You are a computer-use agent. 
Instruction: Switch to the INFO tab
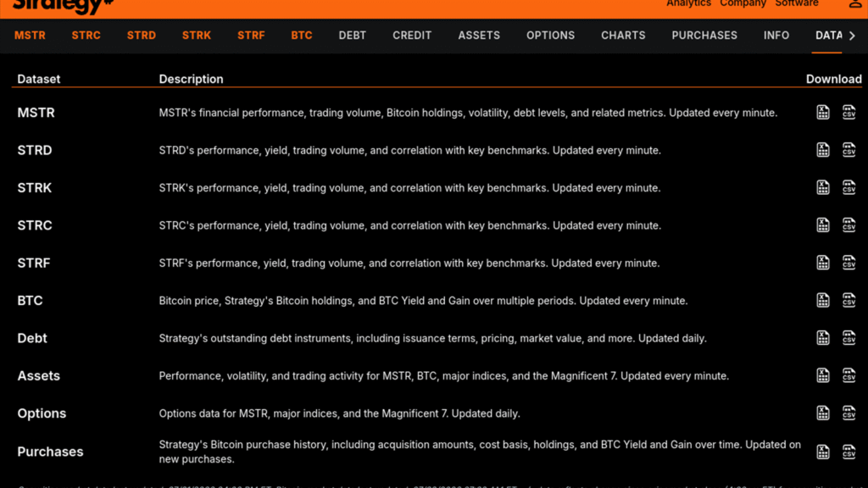(x=776, y=36)
